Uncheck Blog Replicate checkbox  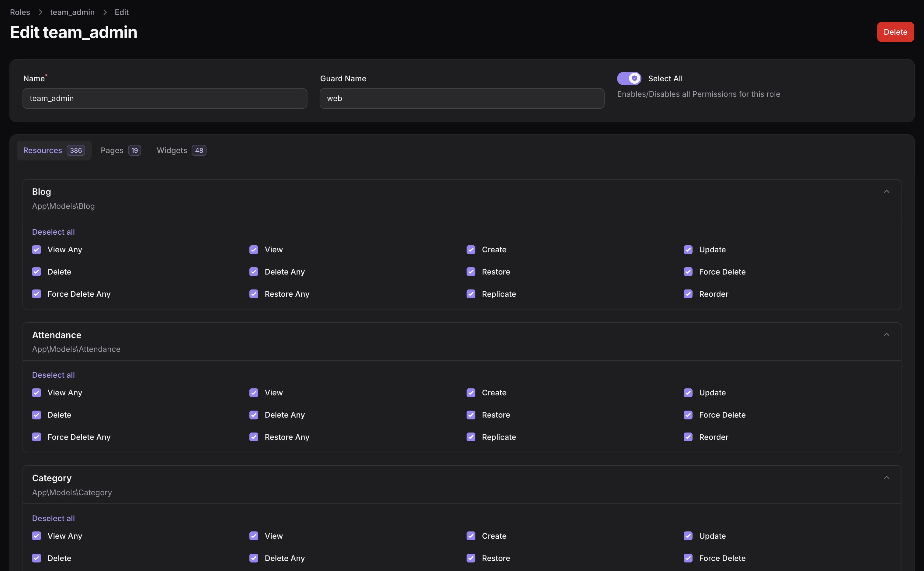(x=471, y=294)
